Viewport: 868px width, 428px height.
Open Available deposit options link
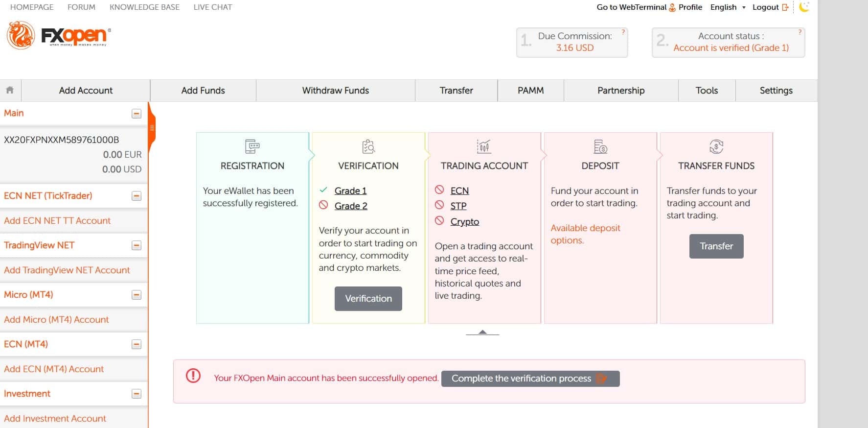[585, 234]
